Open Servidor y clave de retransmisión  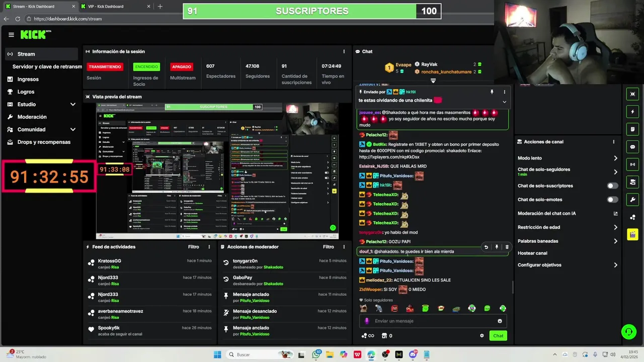[47, 66]
